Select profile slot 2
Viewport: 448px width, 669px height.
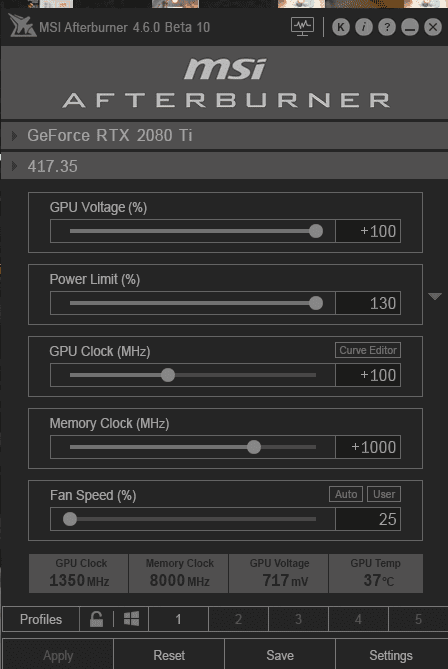click(239, 619)
